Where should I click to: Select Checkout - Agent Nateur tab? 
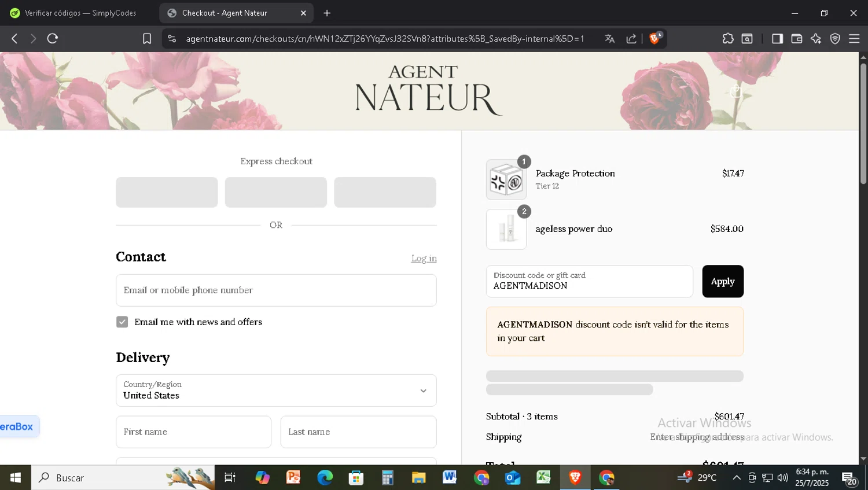(x=237, y=13)
